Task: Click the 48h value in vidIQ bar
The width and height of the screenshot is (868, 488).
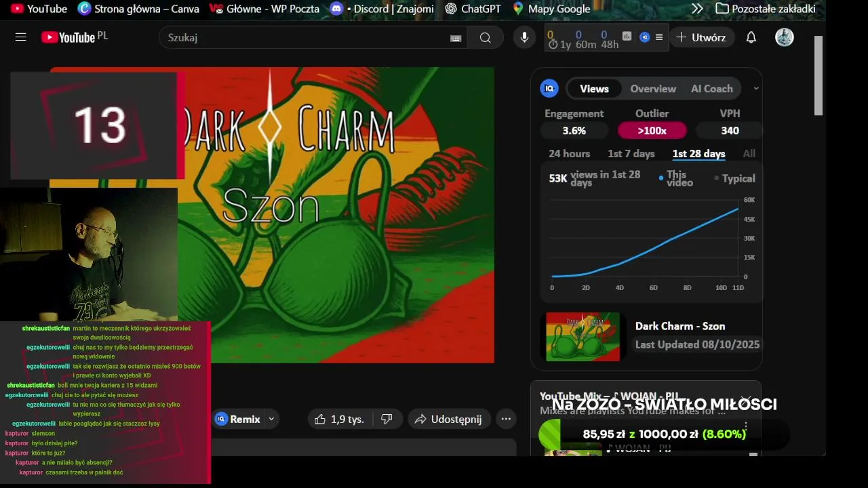Action: 610,44
